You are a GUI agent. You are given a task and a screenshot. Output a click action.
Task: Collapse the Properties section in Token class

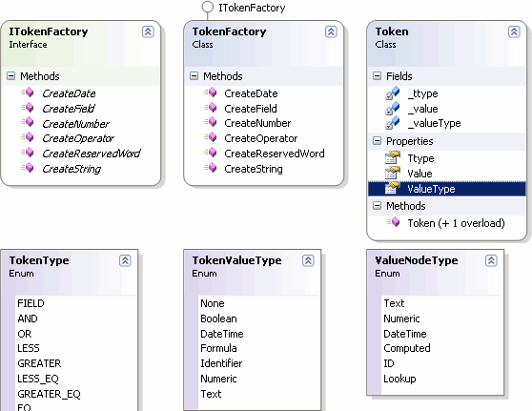click(377, 140)
